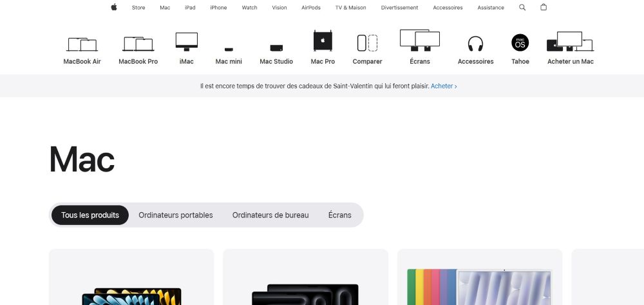Click the Mac mini text label
This screenshot has width=644, height=305.
[x=229, y=61]
